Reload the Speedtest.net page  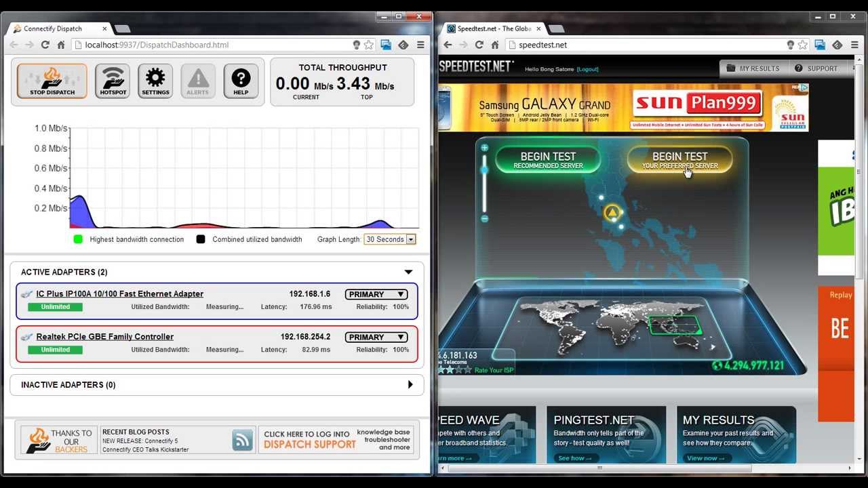pos(479,45)
